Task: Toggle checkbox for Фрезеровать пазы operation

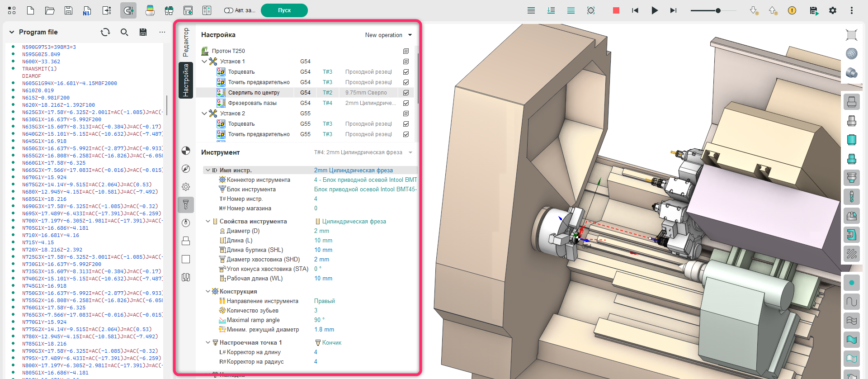Action: pyautogui.click(x=406, y=103)
